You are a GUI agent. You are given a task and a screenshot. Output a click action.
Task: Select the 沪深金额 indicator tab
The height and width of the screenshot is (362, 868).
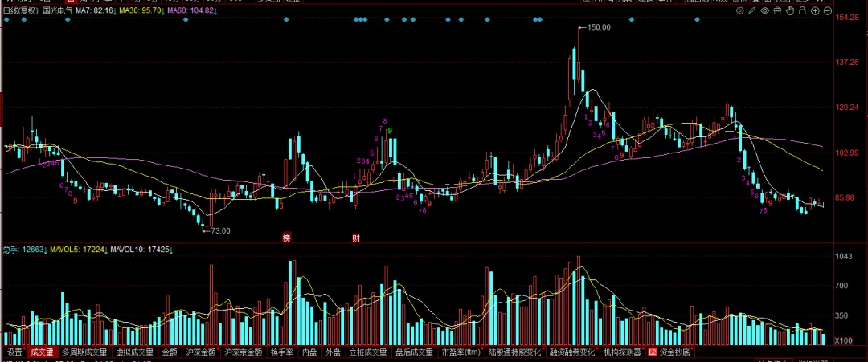200,352
